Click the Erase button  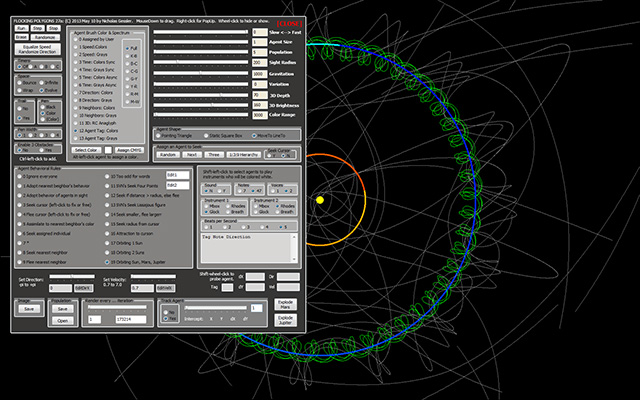pyautogui.click(x=21, y=37)
